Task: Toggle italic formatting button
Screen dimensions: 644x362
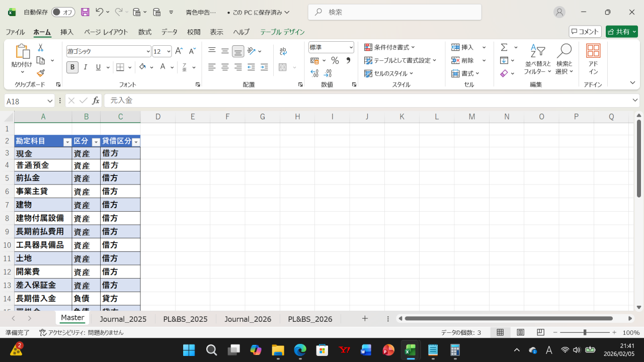Action: (86, 67)
